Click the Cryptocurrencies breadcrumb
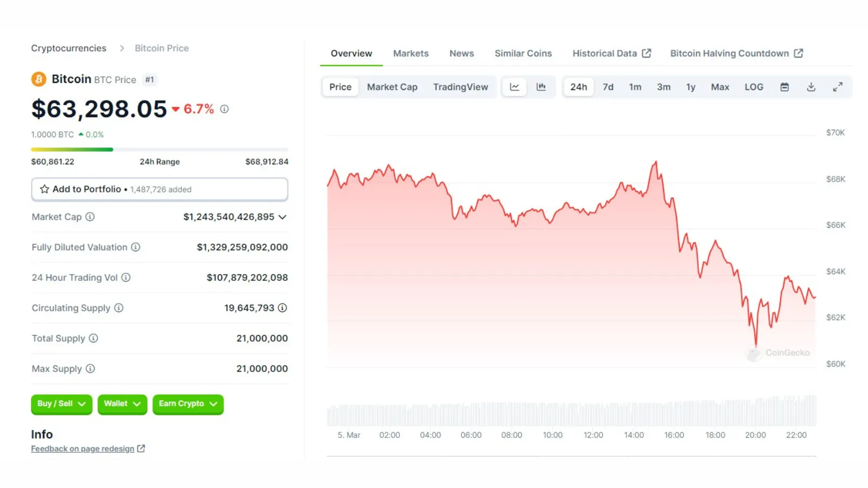The height and width of the screenshot is (488, 868). (68, 48)
